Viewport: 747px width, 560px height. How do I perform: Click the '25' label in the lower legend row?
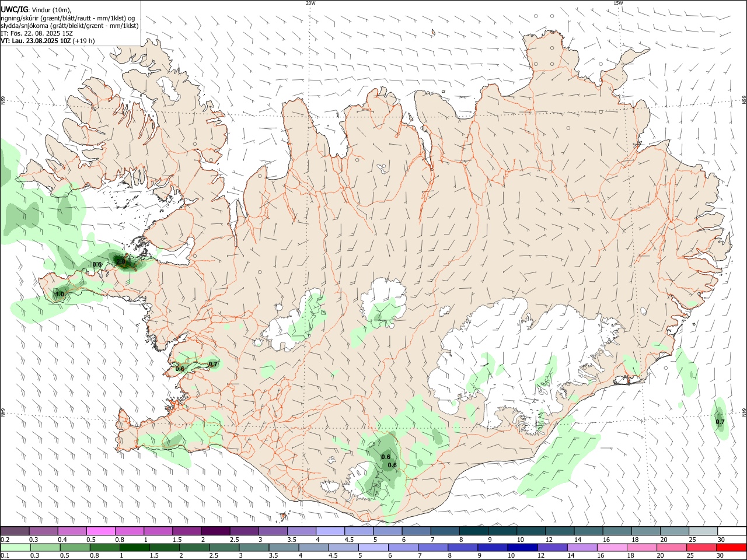(x=690, y=556)
